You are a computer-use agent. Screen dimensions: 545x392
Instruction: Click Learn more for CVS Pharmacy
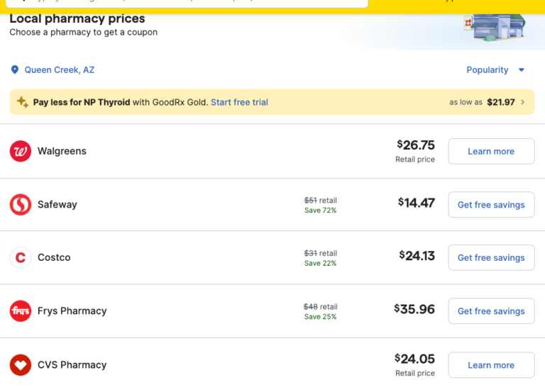(491, 365)
